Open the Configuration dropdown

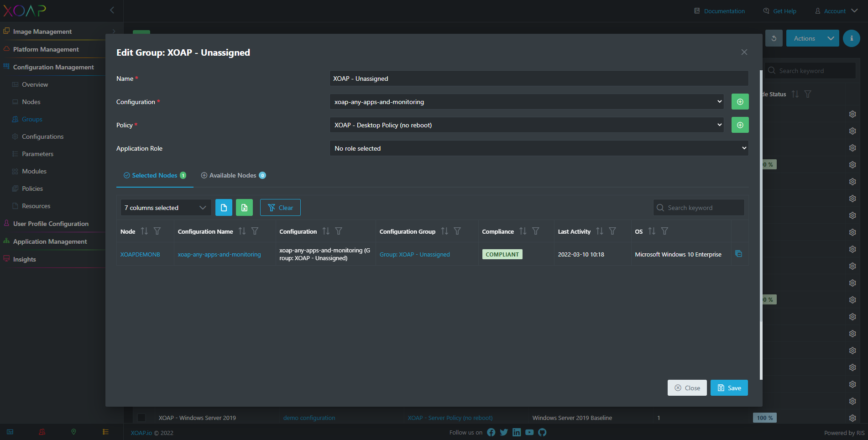pos(527,102)
